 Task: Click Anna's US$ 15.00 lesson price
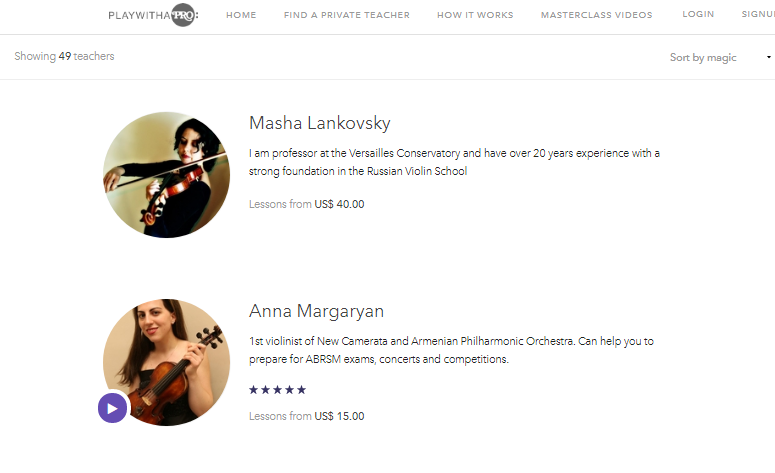339,416
